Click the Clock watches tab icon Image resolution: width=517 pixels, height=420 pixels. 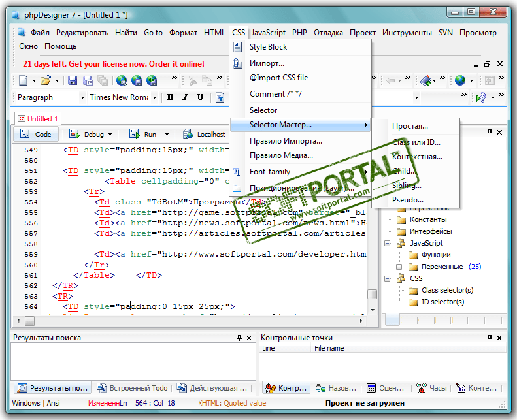(421, 388)
